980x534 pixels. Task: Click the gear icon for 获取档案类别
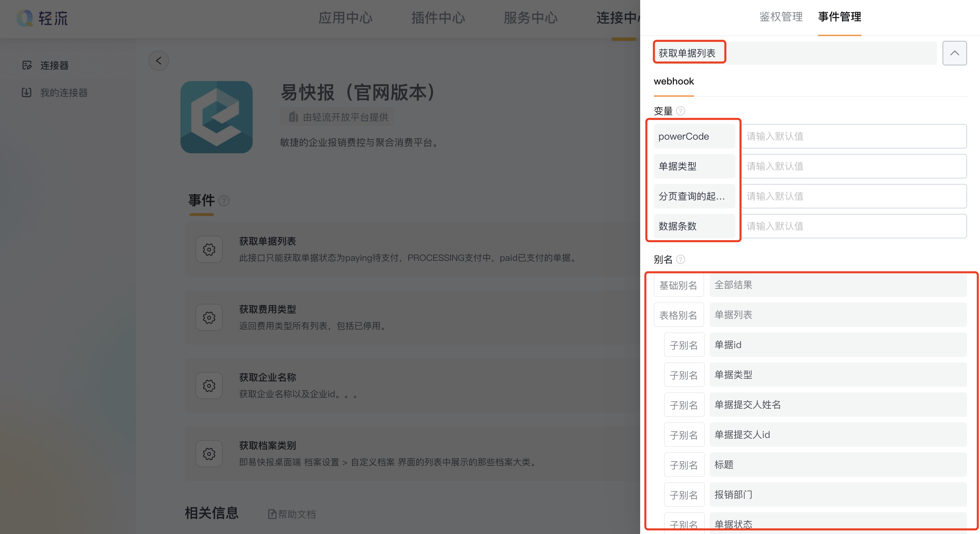coord(209,454)
